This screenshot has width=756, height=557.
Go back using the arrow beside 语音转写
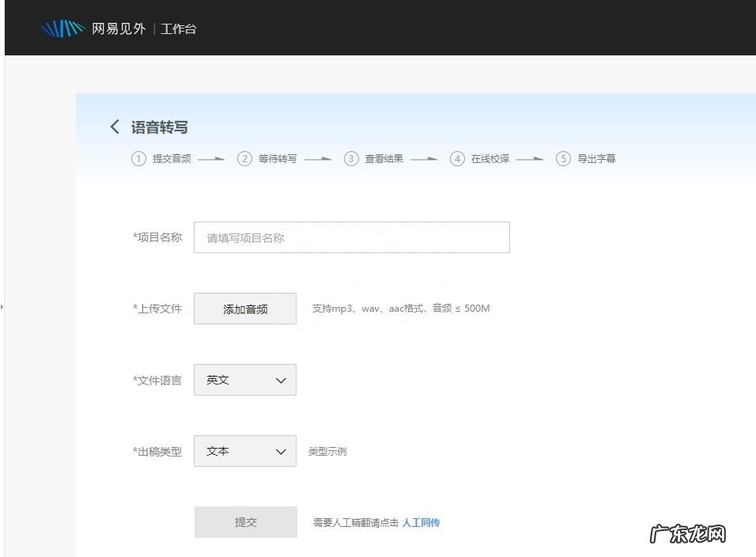(x=115, y=127)
